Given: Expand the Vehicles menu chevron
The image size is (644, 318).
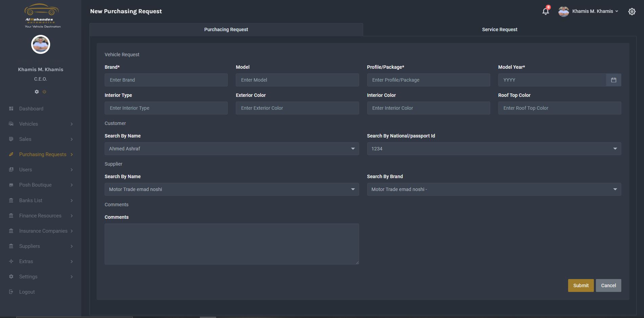Looking at the screenshot, I should click(71, 124).
